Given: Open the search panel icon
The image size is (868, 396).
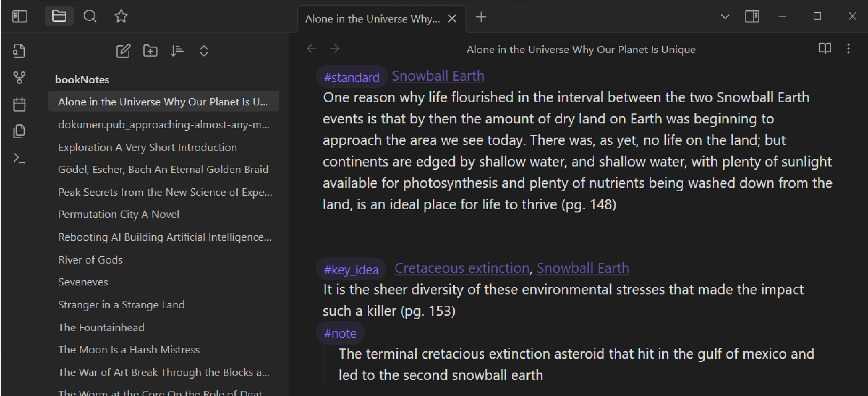Looking at the screenshot, I should [x=90, y=16].
